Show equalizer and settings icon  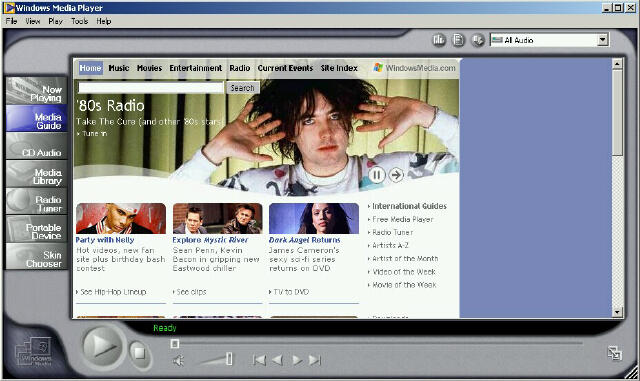coord(439,40)
